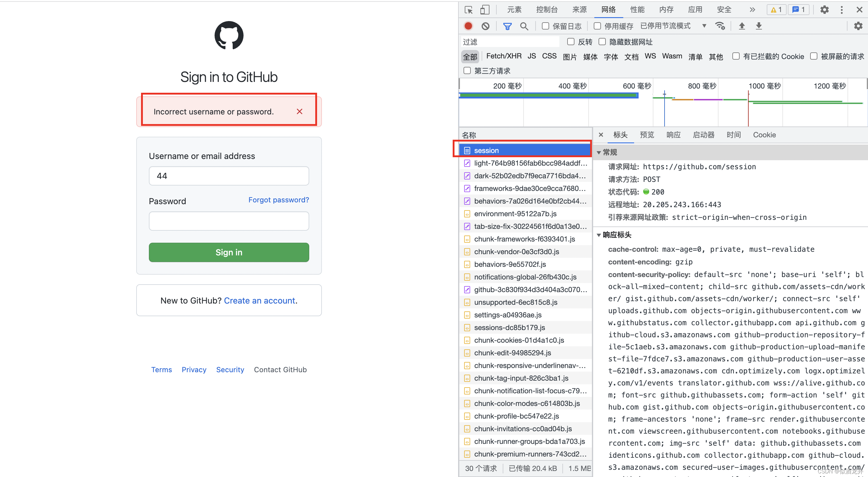Check the third-party requests checkbox
This screenshot has width=868, height=477.
[467, 71]
